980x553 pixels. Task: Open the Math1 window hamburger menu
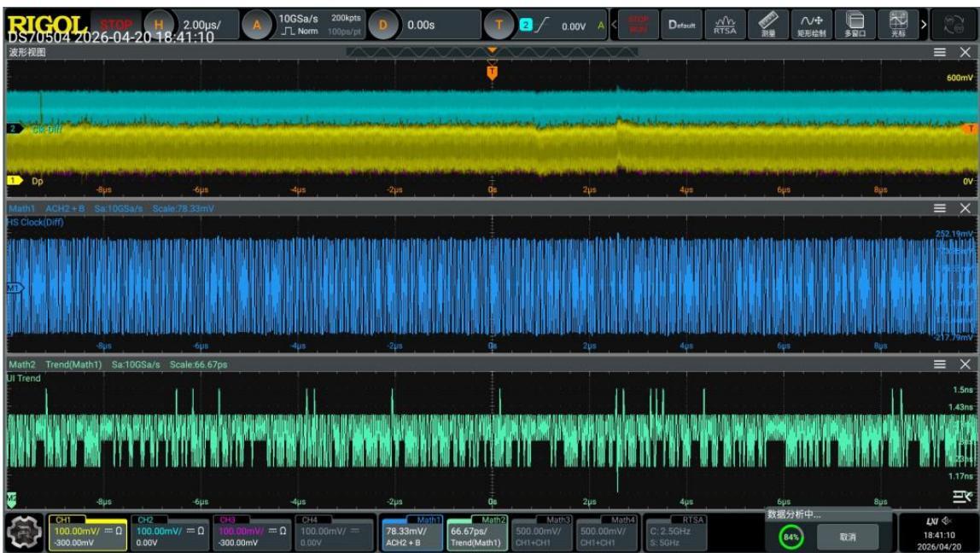pyautogui.click(x=939, y=208)
